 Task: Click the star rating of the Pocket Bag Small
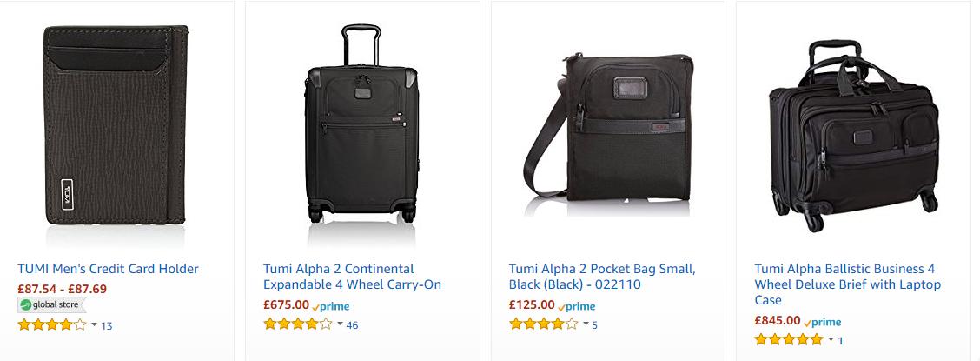[x=543, y=324]
